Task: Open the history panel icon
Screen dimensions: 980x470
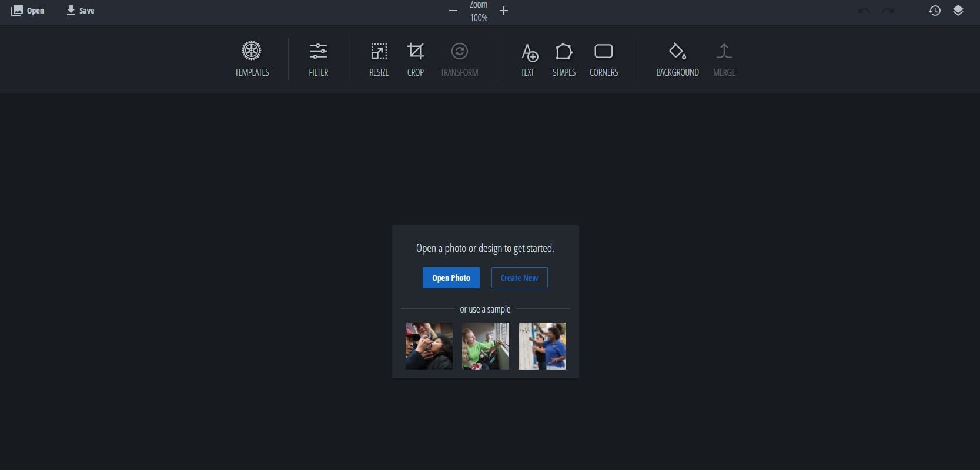Action: coord(935,11)
